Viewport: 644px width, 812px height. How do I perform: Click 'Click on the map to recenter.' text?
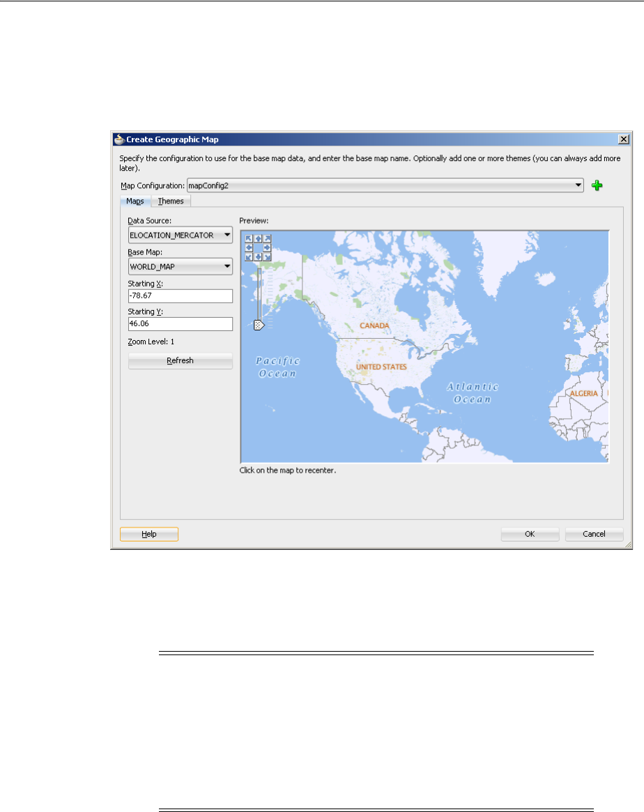point(288,470)
